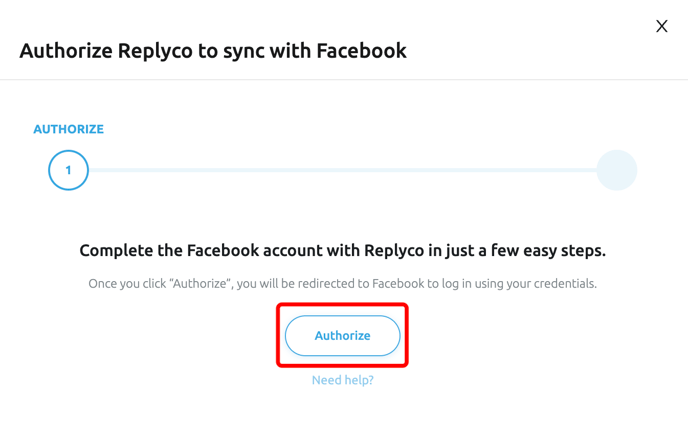688x438 pixels.
Task: Close the authorization dialog with the X icon
Action: 661,26
